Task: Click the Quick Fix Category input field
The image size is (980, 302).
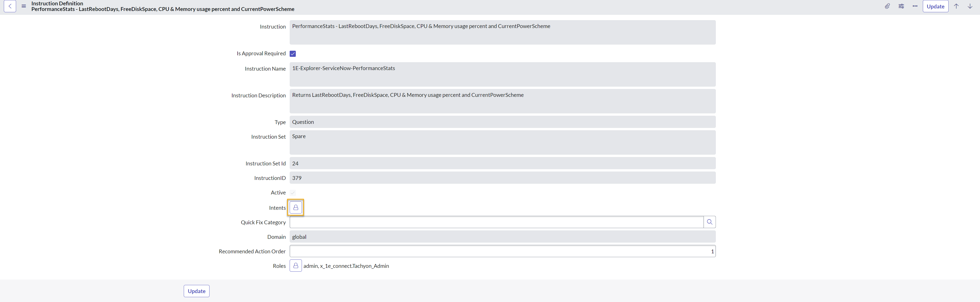Action: click(x=496, y=222)
